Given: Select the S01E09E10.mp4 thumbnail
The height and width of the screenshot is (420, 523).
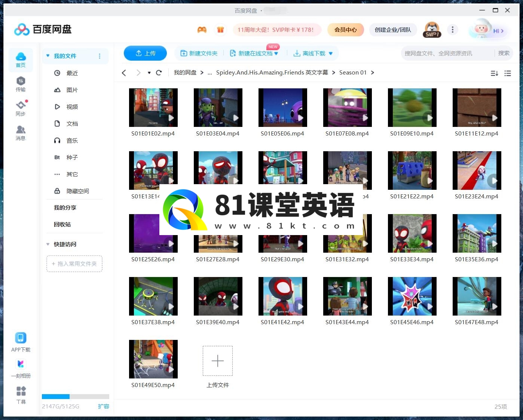Looking at the screenshot, I should coord(412,107).
